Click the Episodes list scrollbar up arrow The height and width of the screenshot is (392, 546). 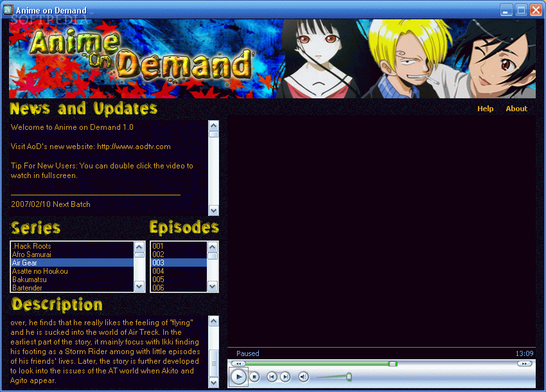click(x=213, y=247)
